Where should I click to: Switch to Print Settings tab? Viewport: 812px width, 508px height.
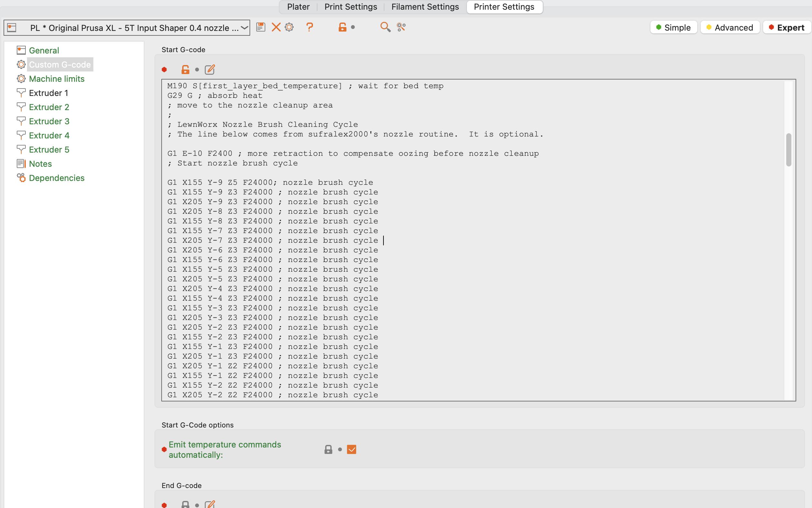[350, 7]
